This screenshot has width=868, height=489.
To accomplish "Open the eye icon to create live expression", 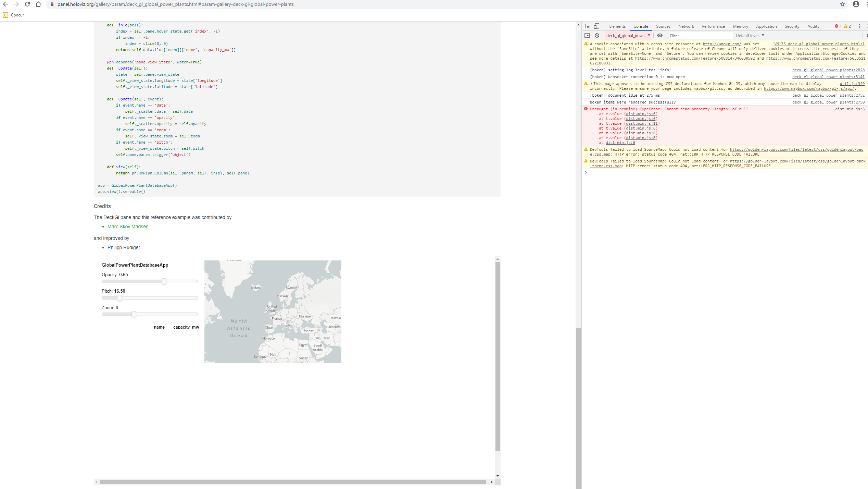I will 660,35.
